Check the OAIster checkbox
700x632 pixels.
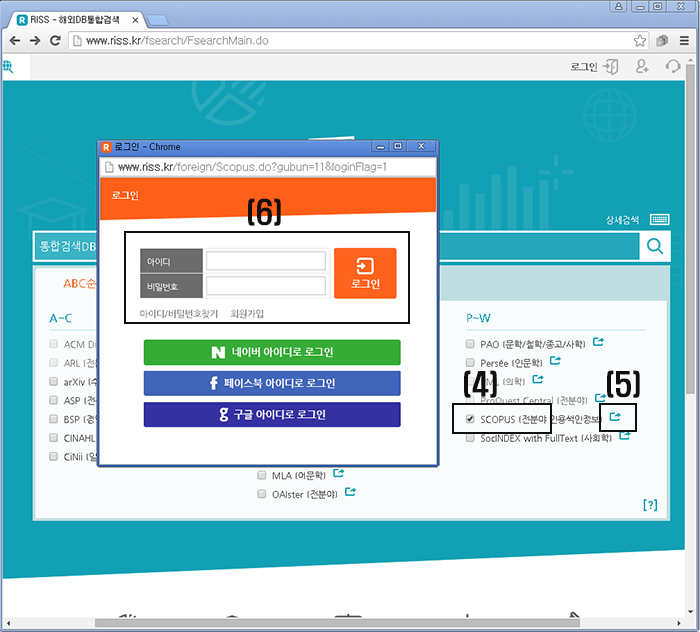click(262, 494)
